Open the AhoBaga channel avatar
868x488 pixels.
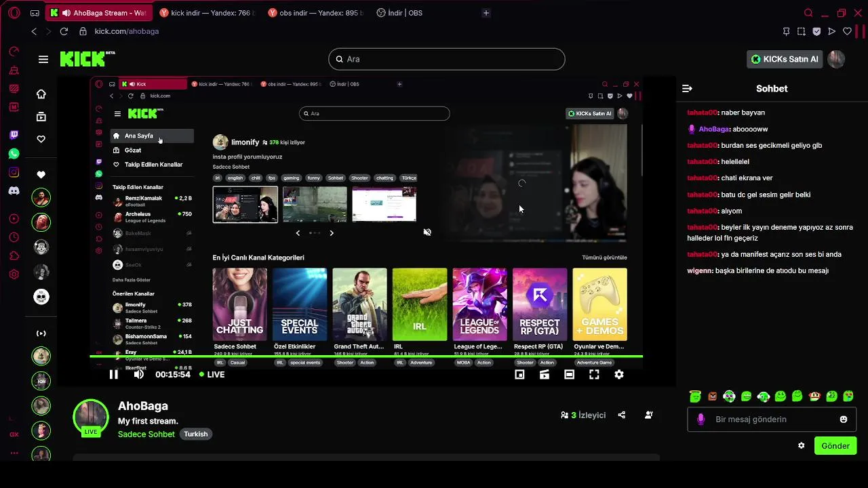point(91,417)
